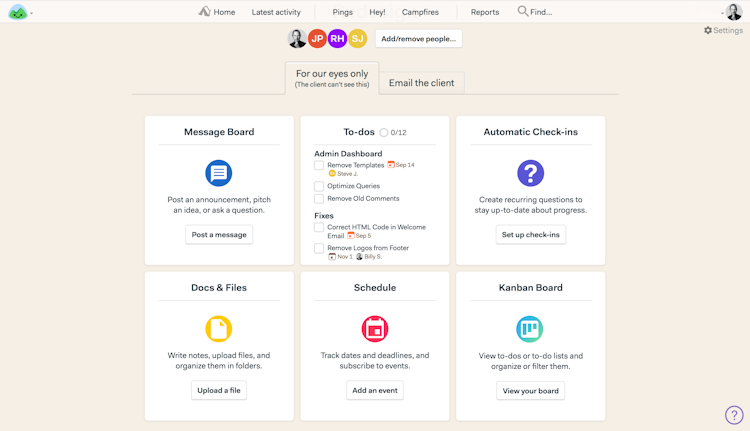Switch to the Email the client tab

421,83
